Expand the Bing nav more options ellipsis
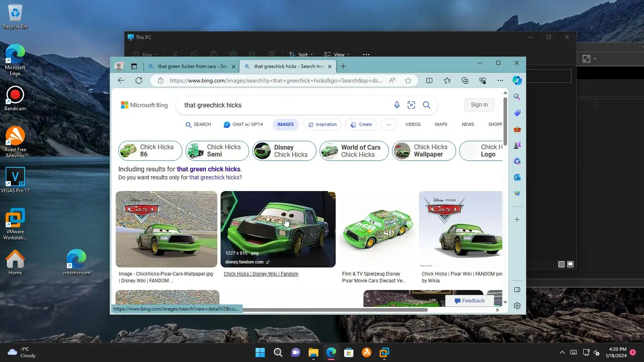Image resolution: width=644 pixels, height=362 pixels. tap(389, 125)
